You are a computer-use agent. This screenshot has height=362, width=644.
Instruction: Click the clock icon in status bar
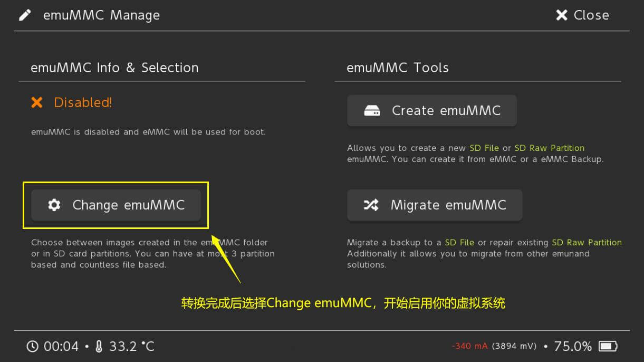[33, 346]
